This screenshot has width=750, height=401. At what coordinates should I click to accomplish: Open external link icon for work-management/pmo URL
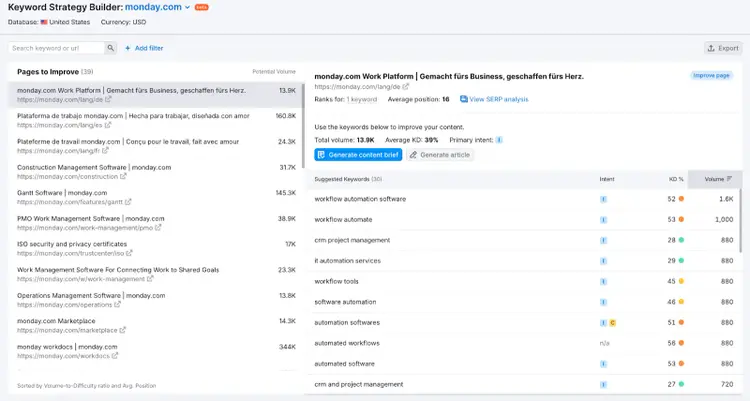pos(158,228)
